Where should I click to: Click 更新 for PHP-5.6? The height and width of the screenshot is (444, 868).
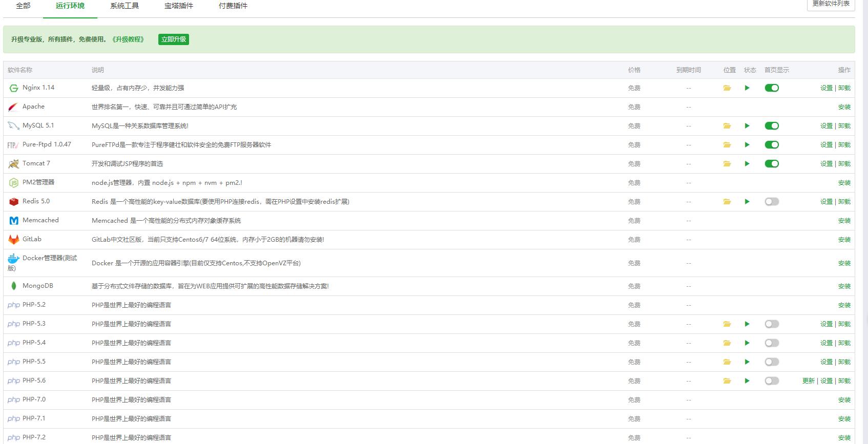coord(809,381)
